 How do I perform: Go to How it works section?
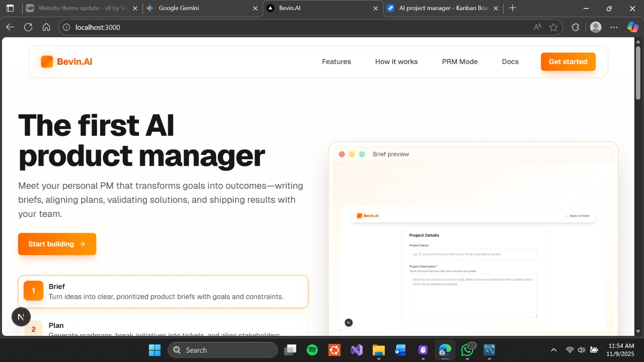(396, 62)
